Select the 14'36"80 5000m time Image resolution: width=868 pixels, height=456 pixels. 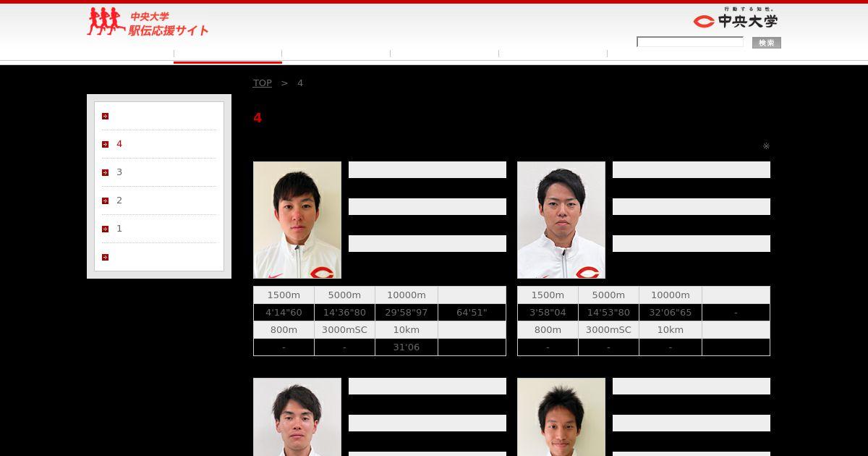coord(344,313)
